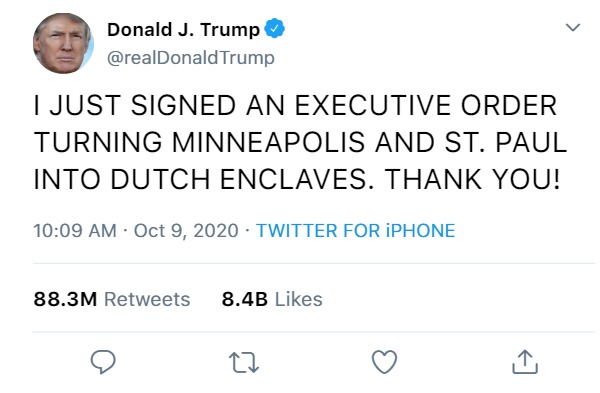
Task: Open the Donald J. Trump display name
Action: pos(183,29)
